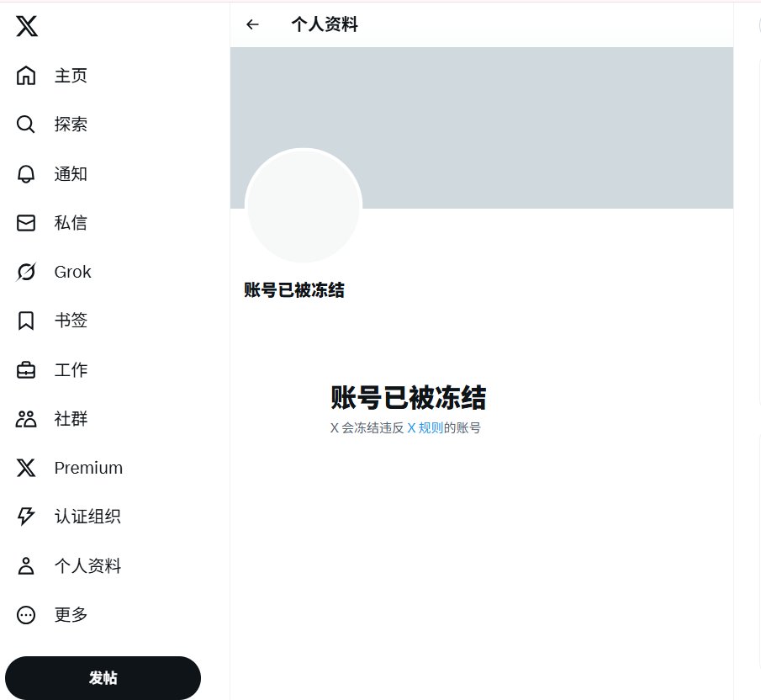Click the blank profile avatar circle
The width and height of the screenshot is (761, 700).
[x=304, y=205]
